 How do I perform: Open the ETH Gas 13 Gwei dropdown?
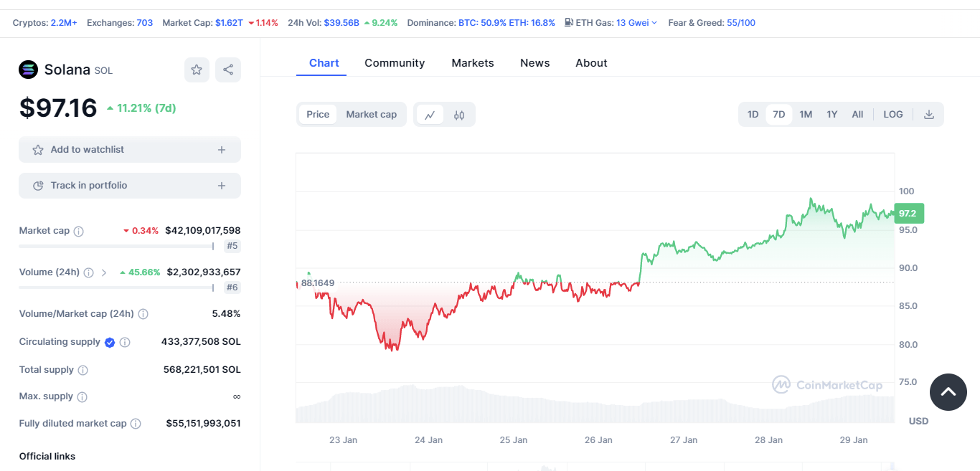(637, 23)
